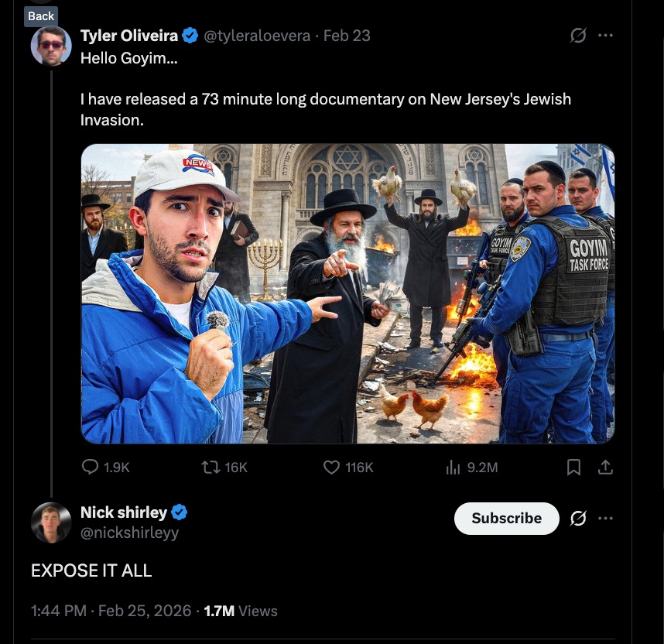The height and width of the screenshot is (644, 664).
Task: Open the @nickshirleyy handle link
Action: [129, 533]
